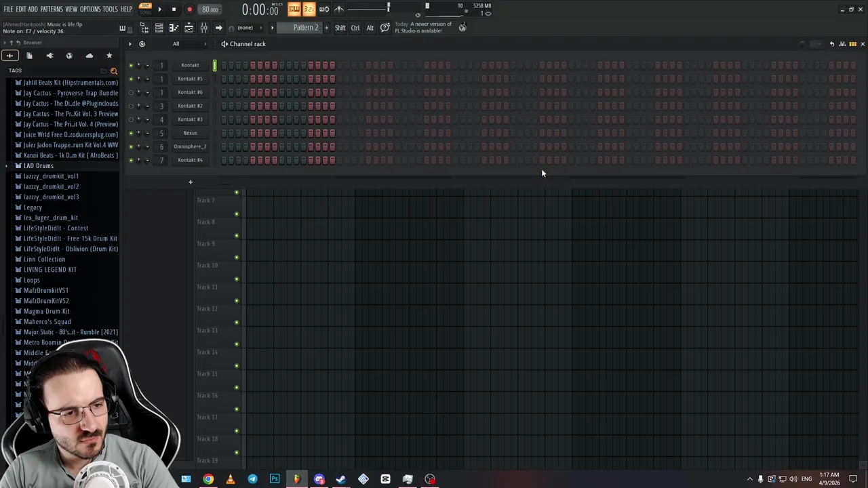
Task: Click the Nexus channel button
Action: [x=190, y=133]
